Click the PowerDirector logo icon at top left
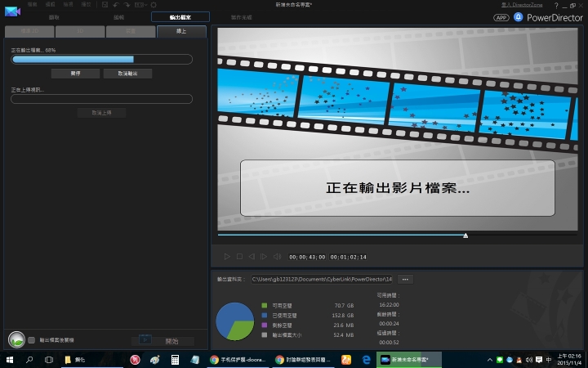Viewport: 588px width, 368px height. click(12, 12)
